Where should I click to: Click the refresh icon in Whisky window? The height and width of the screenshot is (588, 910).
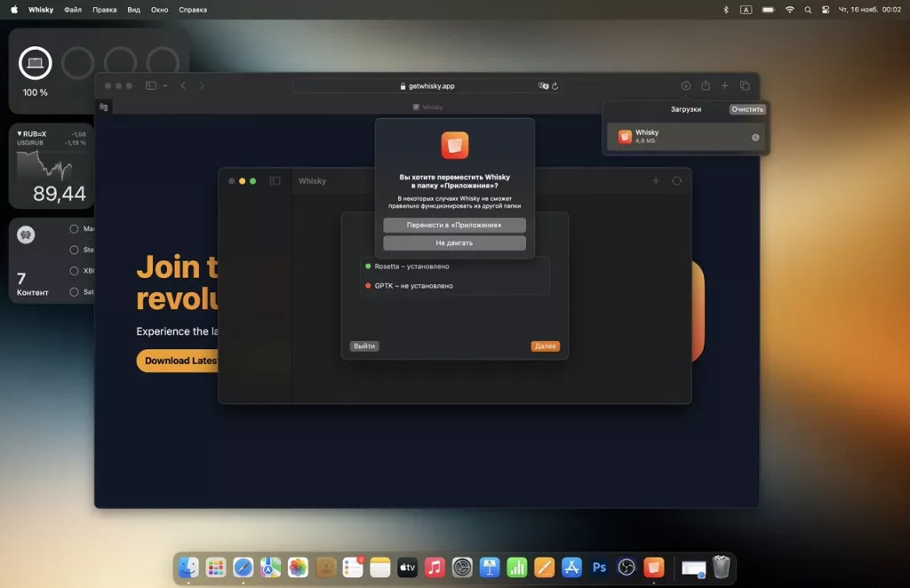tap(676, 181)
